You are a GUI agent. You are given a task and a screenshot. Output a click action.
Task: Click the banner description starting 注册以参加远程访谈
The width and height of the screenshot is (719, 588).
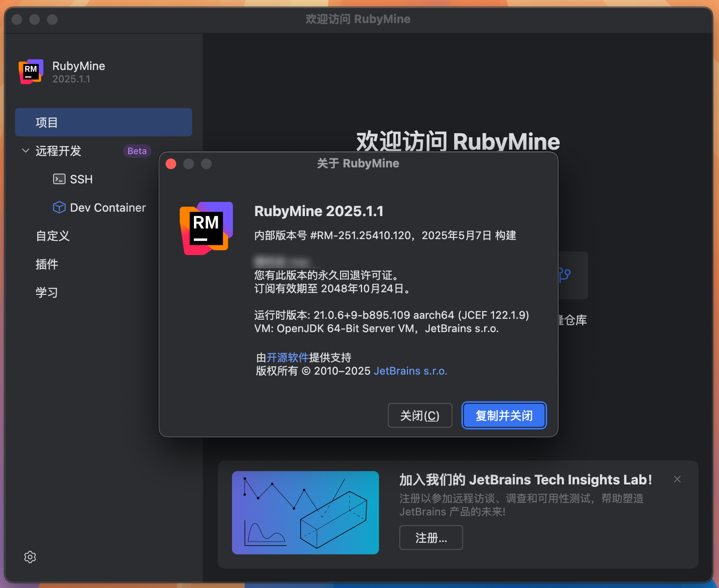click(522, 505)
